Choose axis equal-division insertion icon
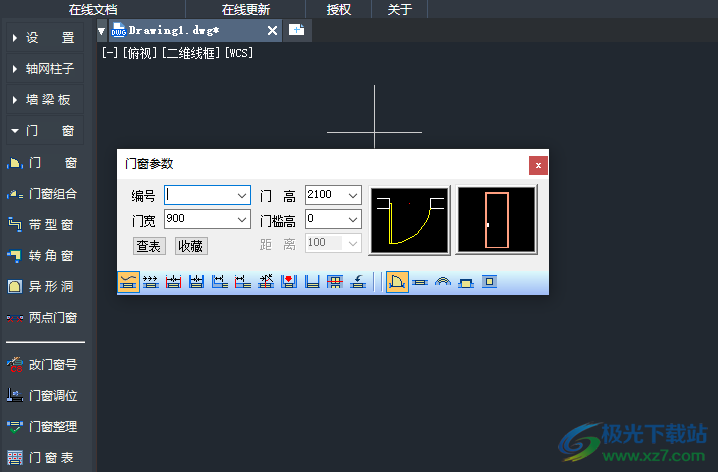Screen dimensions: 718x472 click(x=174, y=282)
